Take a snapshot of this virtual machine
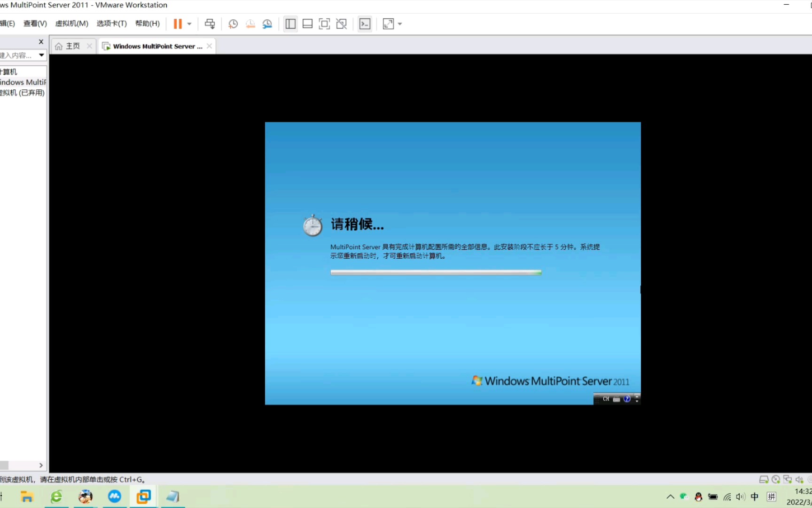Screen dimensions: 812x508 click(x=233, y=24)
